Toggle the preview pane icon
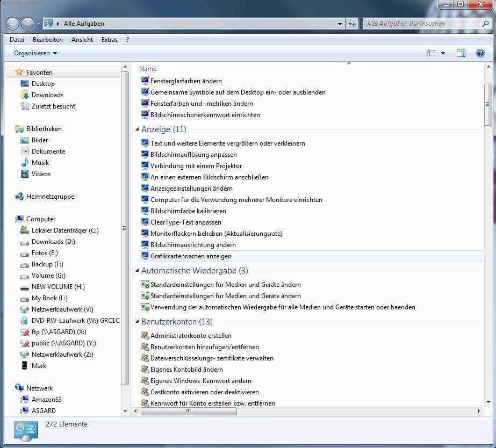The image size is (496, 448). pos(461,53)
